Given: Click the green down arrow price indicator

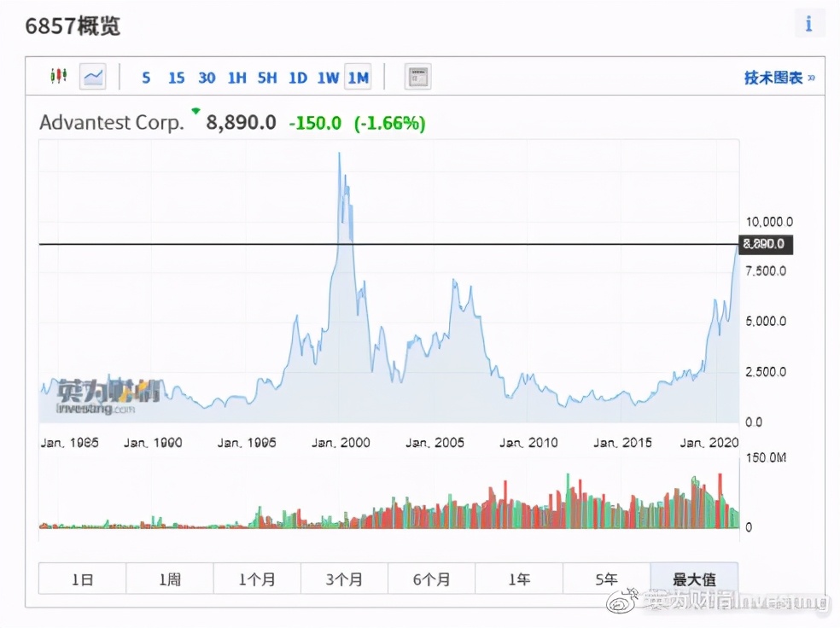Looking at the screenshot, I should pos(196,111).
